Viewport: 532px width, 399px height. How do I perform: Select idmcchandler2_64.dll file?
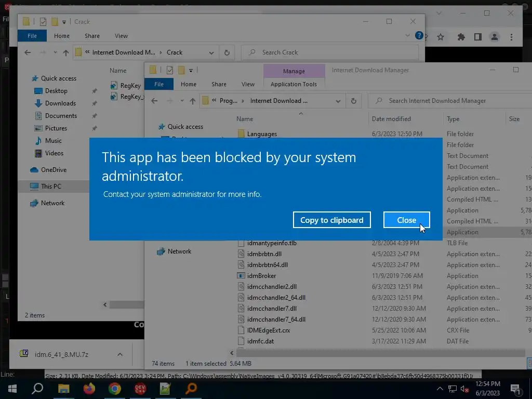tap(276, 298)
